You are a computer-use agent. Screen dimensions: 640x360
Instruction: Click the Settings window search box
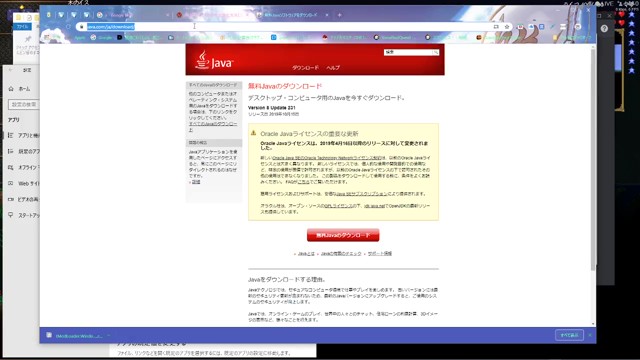(x=24, y=104)
